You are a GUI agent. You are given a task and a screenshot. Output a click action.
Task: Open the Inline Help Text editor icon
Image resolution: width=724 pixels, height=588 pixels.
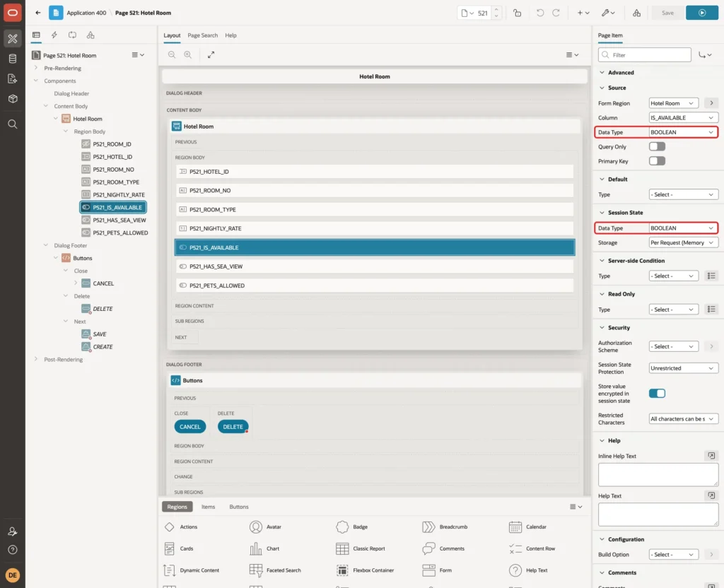tap(711, 456)
